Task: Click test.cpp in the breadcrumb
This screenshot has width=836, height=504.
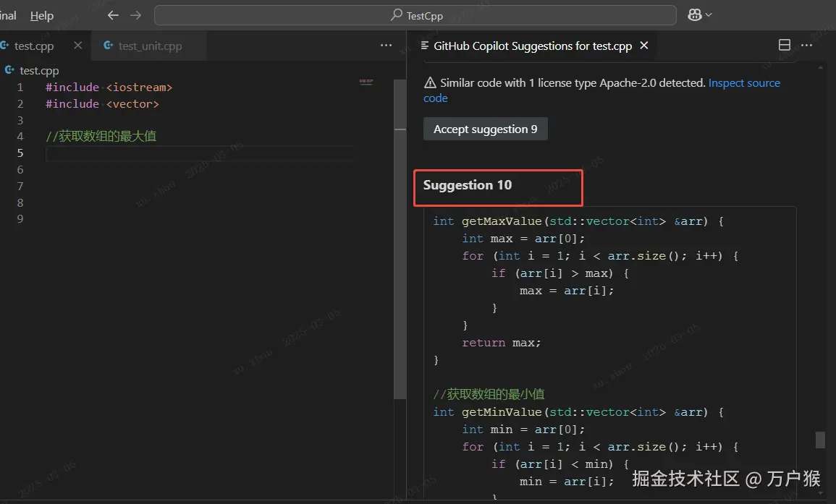Action: point(39,70)
